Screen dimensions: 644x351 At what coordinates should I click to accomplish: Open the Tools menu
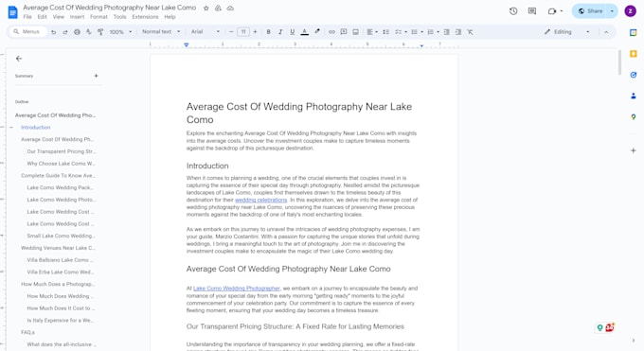click(119, 17)
